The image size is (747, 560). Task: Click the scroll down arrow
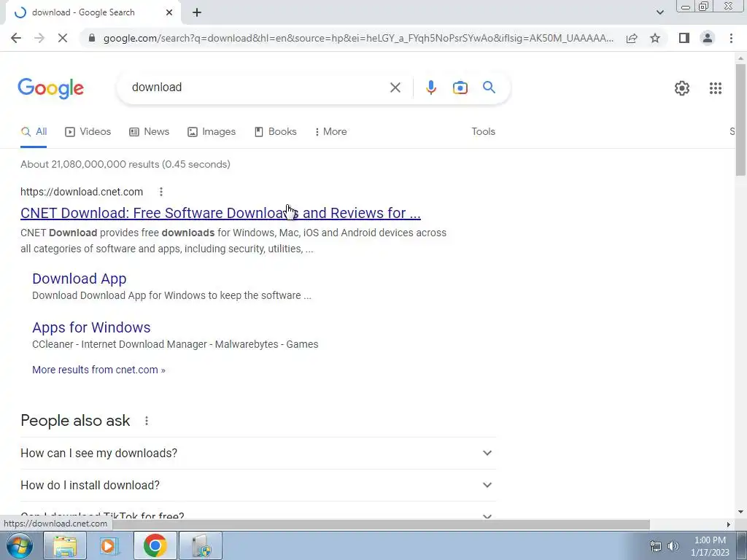click(x=740, y=513)
